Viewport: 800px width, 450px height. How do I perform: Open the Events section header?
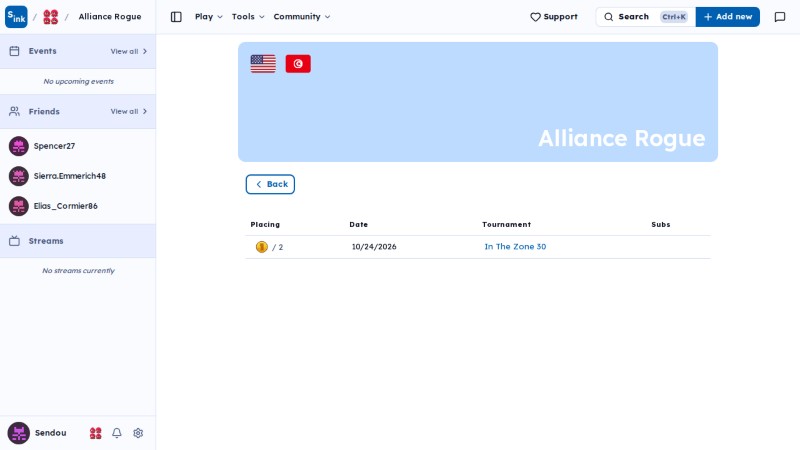pyautogui.click(x=42, y=51)
